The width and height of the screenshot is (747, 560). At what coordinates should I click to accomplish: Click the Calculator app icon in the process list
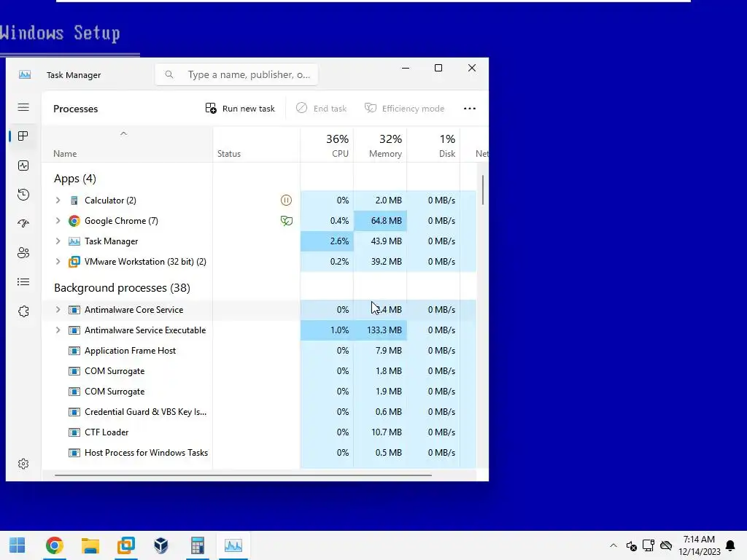74,201
